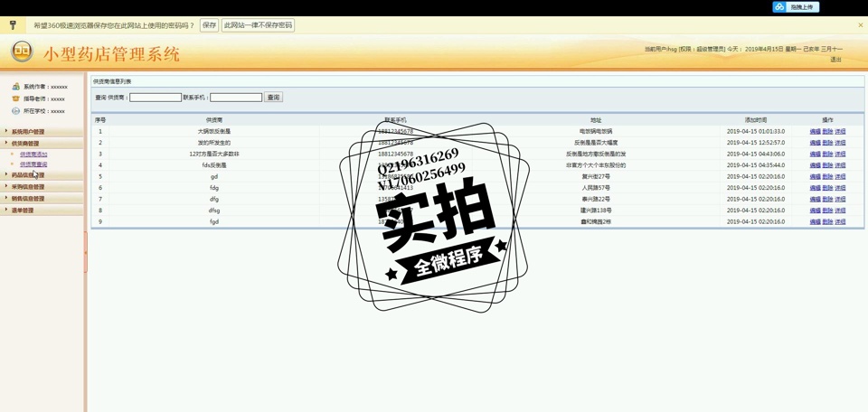Open 供货商添加 in the sidebar
868x412 pixels.
pyautogui.click(x=33, y=154)
